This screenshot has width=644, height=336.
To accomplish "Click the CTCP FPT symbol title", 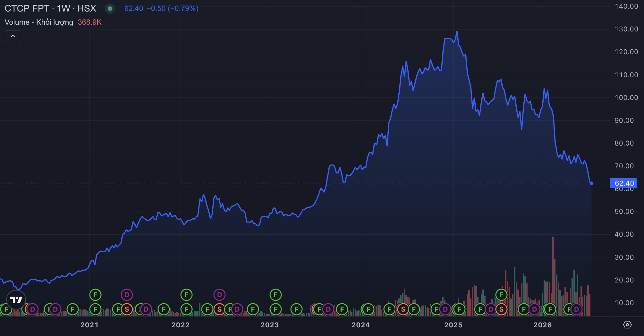I will point(27,8).
